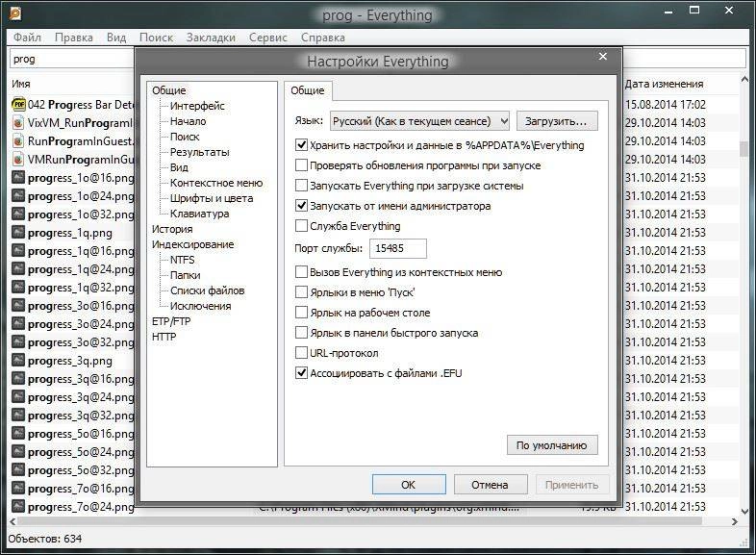Click image icon of progress_3q@24.png
Viewport: 756px width, 555px height.
18,397
